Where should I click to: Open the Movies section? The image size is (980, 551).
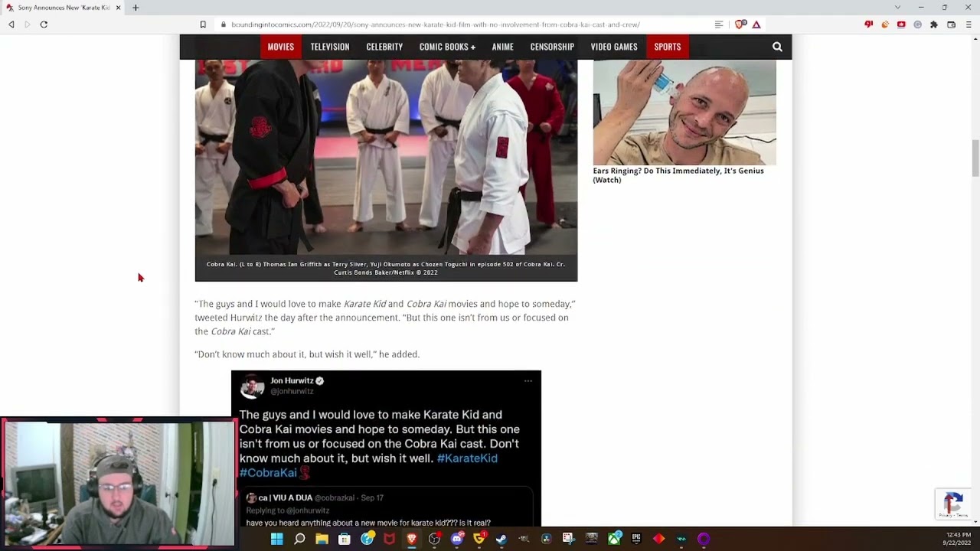click(x=281, y=47)
